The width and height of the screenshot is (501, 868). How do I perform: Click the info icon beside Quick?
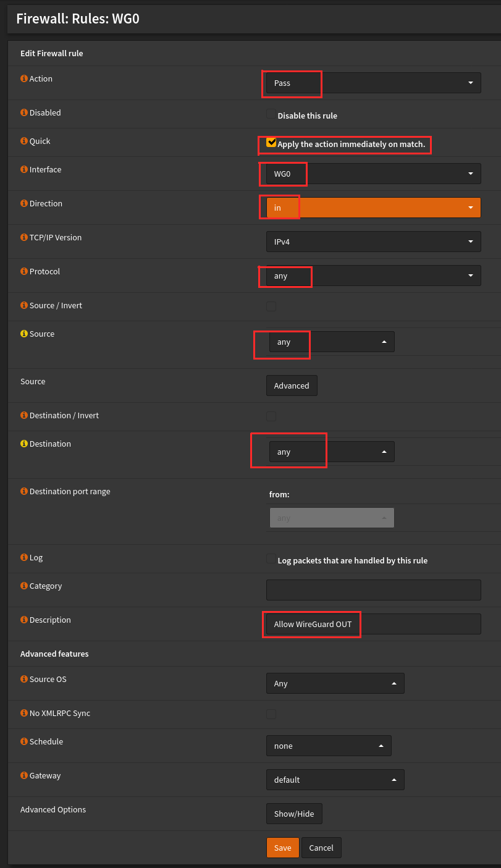[24, 141]
